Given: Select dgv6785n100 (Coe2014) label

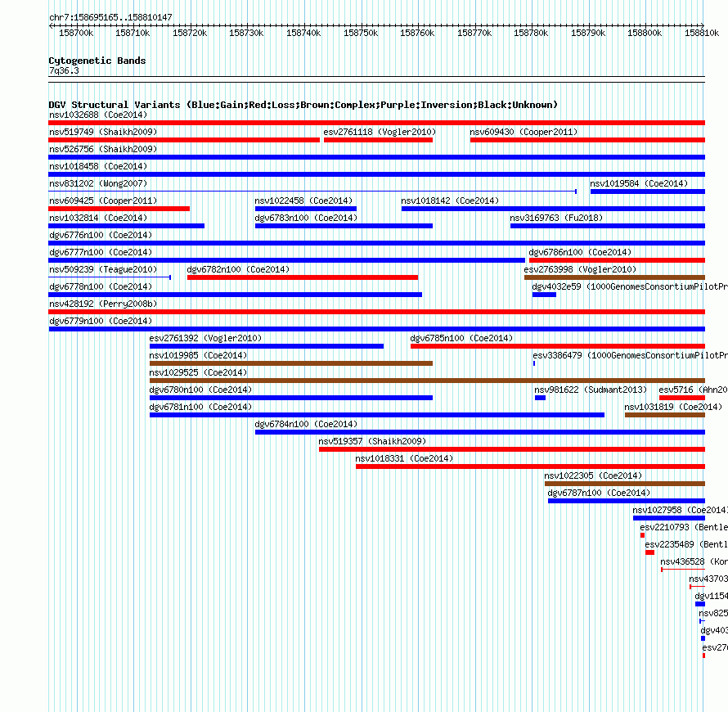Looking at the screenshot, I should point(461,338).
